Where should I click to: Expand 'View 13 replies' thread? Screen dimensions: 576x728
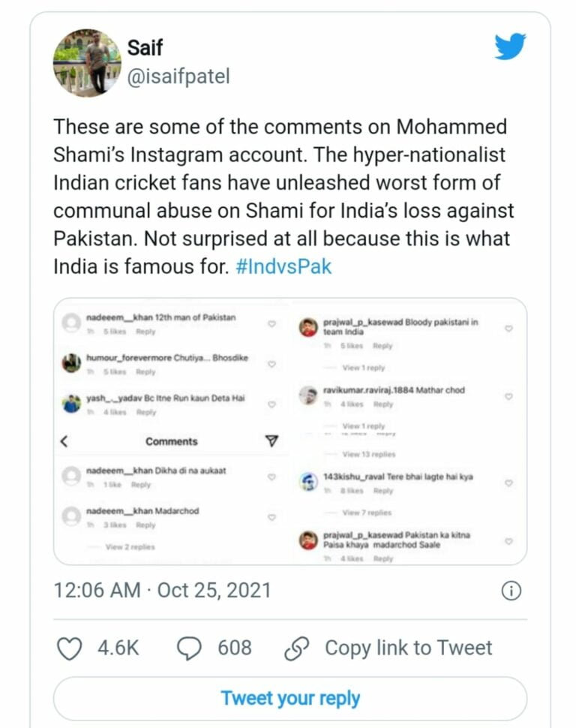pos(369,454)
